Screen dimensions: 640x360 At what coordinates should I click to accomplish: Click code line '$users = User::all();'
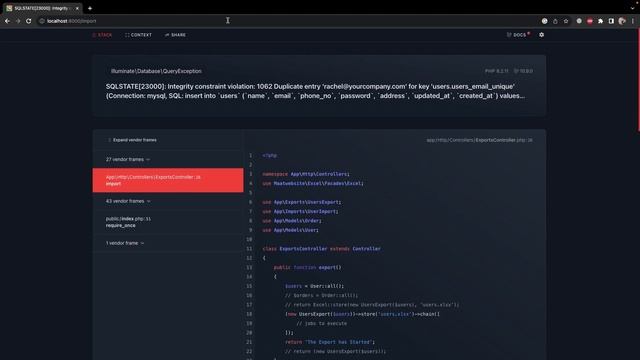[x=314, y=286]
